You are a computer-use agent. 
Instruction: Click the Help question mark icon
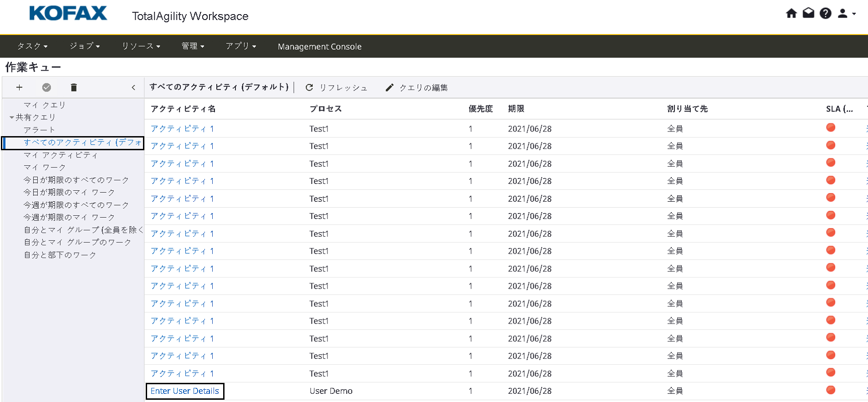tap(825, 14)
